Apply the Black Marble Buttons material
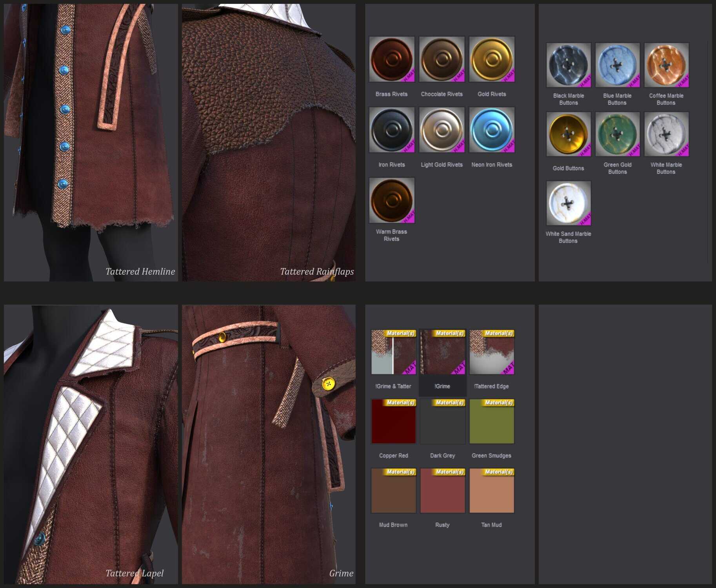 click(x=568, y=65)
